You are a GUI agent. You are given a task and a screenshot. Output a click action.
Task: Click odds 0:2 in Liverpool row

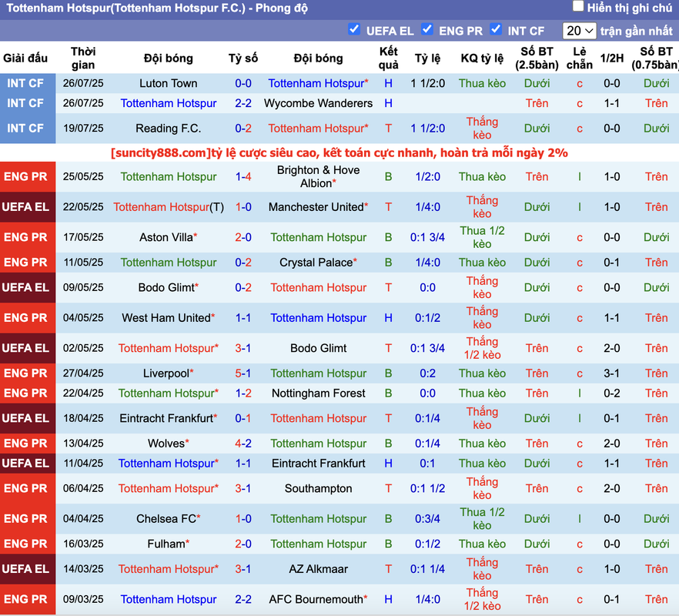pos(427,373)
